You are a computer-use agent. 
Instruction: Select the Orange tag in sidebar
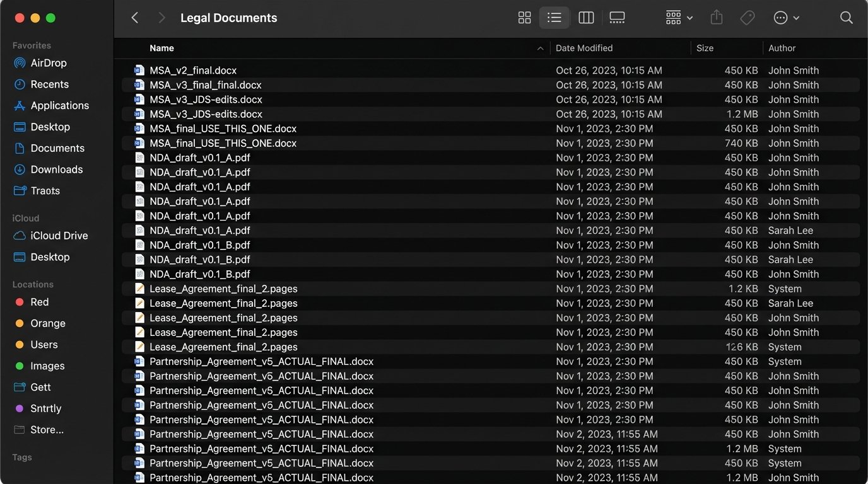pos(47,323)
